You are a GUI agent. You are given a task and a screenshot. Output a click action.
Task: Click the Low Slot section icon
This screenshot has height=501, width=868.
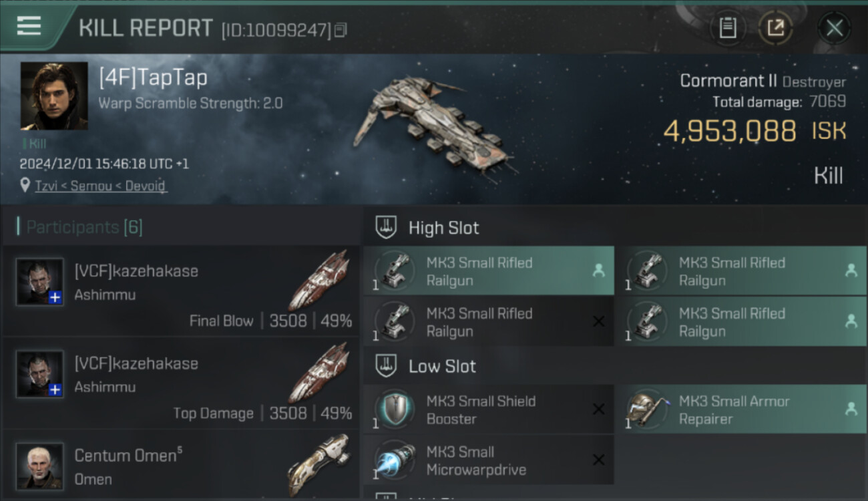tap(387, 366)
